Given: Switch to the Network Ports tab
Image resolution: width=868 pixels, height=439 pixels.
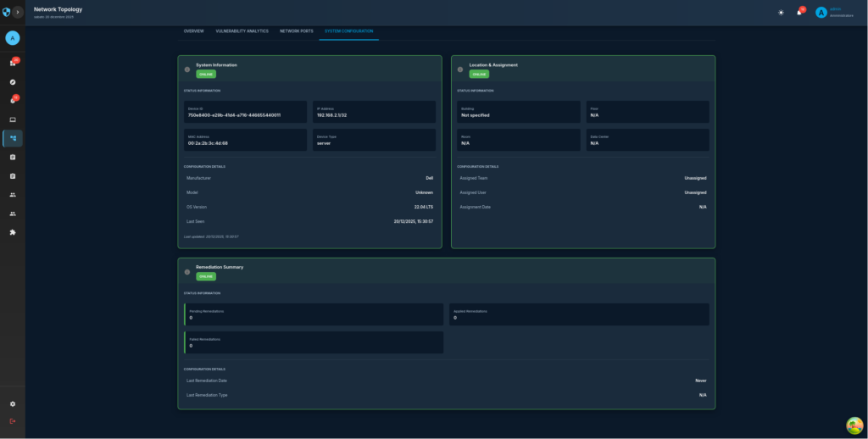Looking at the screenshot, I should [297, 31].
